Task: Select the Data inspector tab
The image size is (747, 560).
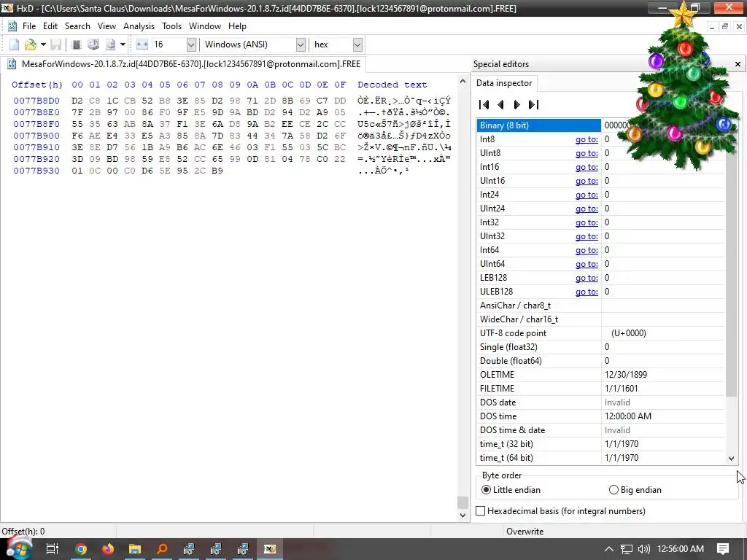Action: pyautogui.click(x=504, y=83)
